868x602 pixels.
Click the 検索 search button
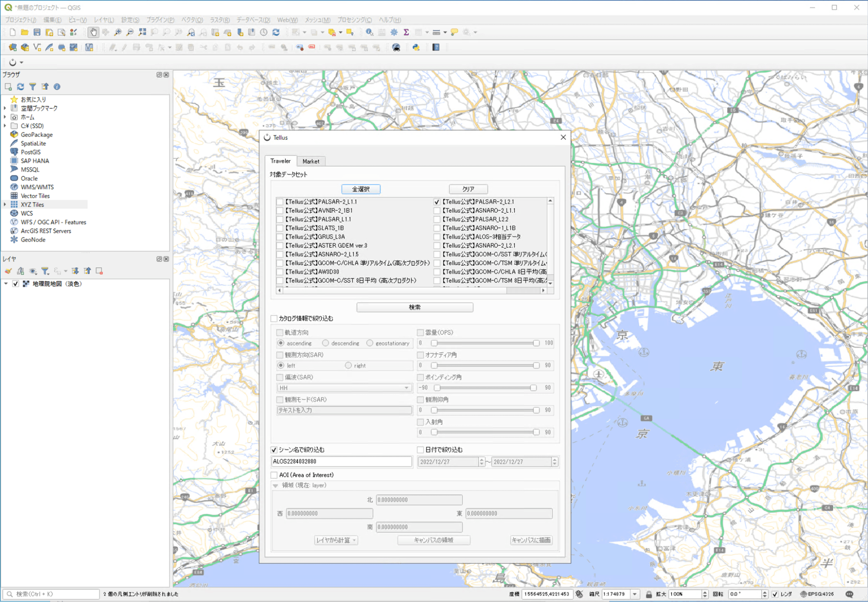pos(415,307)
